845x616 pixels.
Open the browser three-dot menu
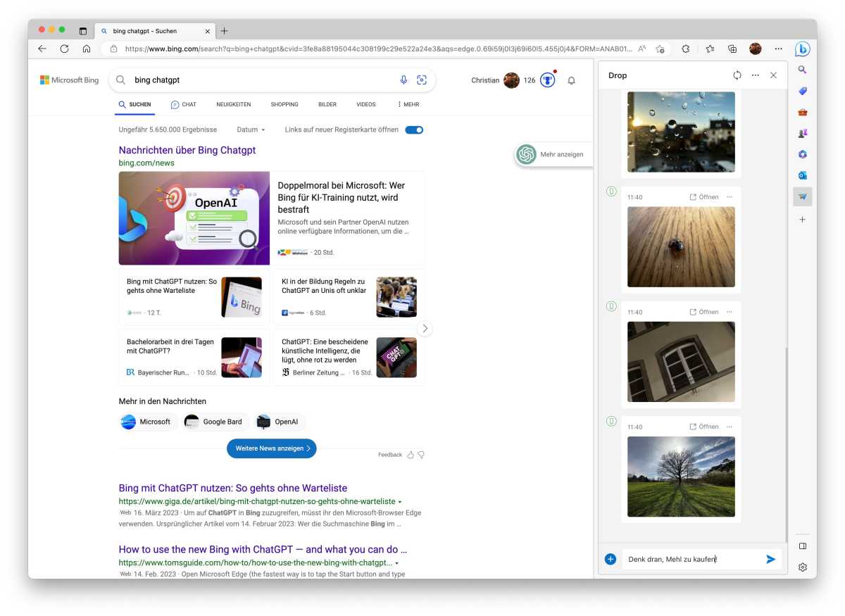click(778, 49)
